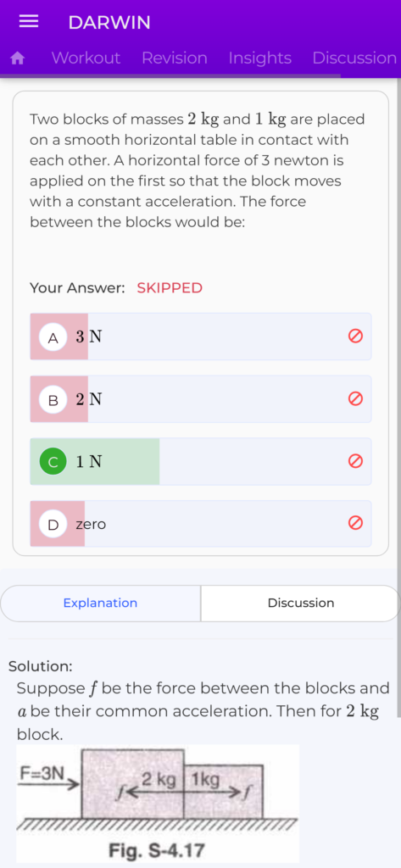Tap the DARWIN app title
401x868 pixels.
pos(109,22)
